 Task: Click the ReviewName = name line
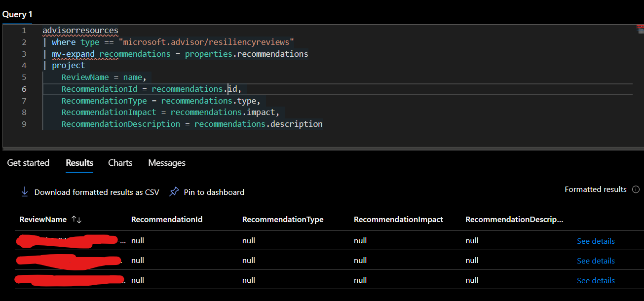tap(104, 77)
